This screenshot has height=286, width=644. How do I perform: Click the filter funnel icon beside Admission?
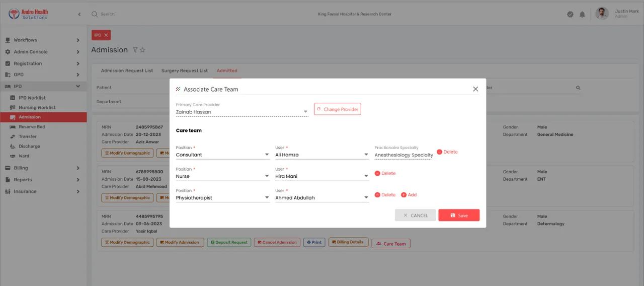click(135, 50)
